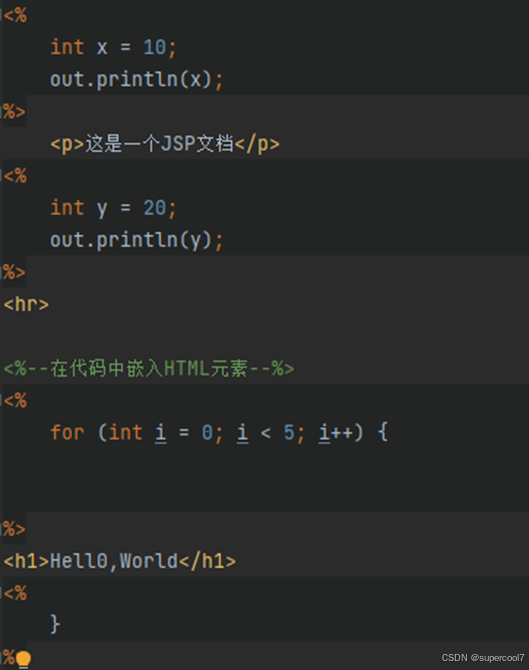Click the "<h1>Hell0,World</h1>" line

pos(120,561)
